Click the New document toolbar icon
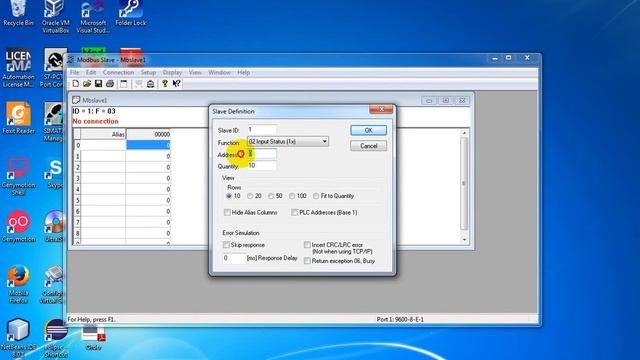The width and height of the screenshot is (640, 360). tap(76, 84)
